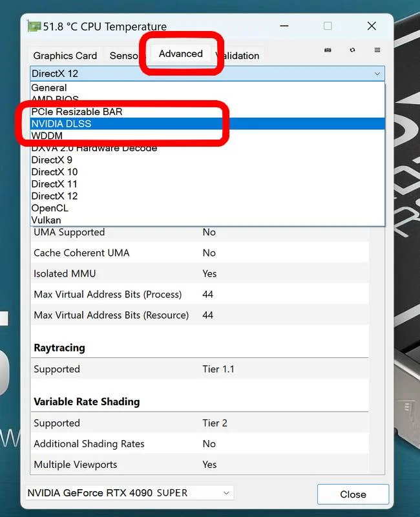This screenshot has height=517, width=420.
Task: Pick DirectX 11 in the dropdown list
Action: click(x=207, y=184)
